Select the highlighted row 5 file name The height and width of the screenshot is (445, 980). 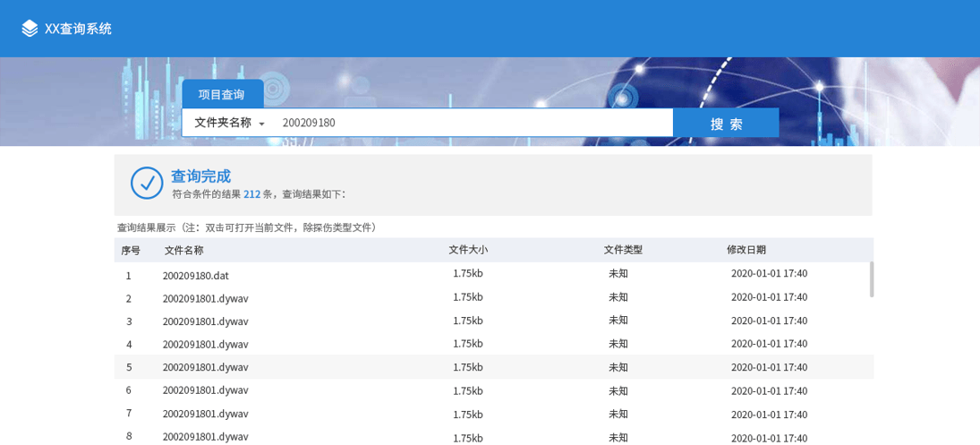(206, 367)
